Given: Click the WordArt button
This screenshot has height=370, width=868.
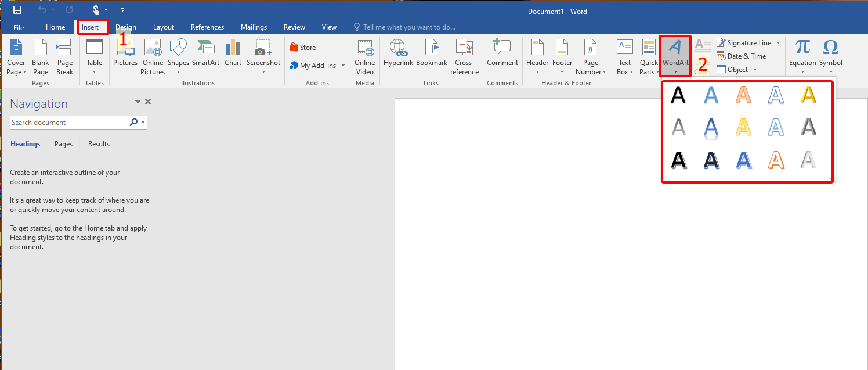Looking at the screenshot, I should (x=675, y=58).
